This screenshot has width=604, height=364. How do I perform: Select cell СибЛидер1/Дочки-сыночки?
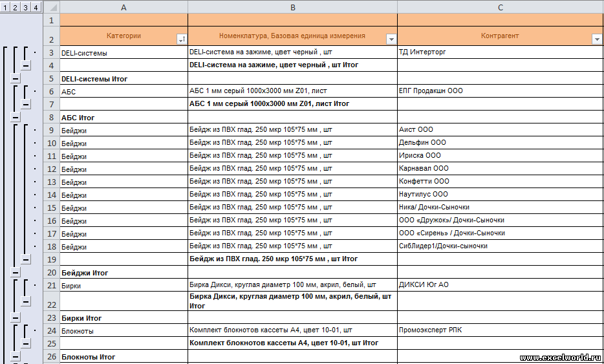[x=501, y=246]
